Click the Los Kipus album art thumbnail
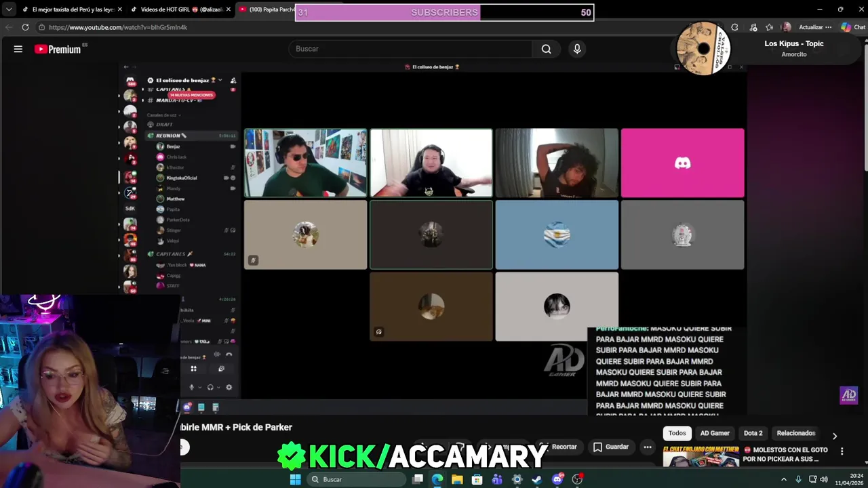The width and height of the screenshot is (868, 488). [x=703, y=47]
